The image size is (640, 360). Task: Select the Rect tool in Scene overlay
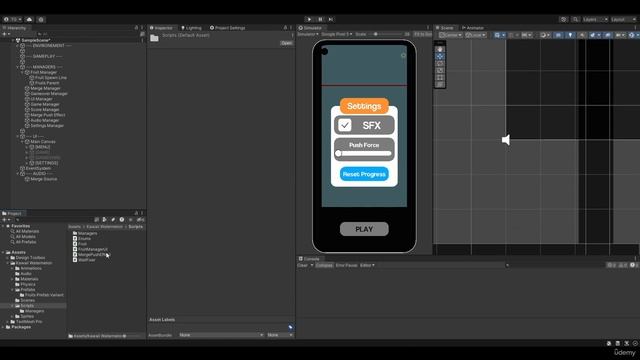click(440, 77)
